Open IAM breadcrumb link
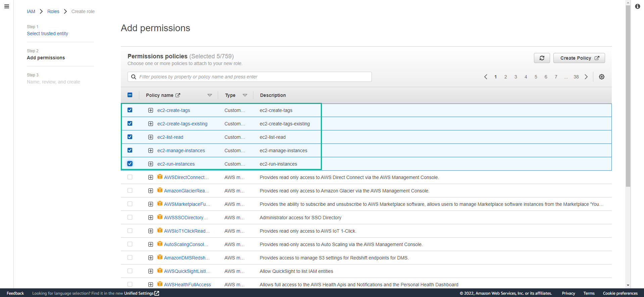 [x=31, y=11]
